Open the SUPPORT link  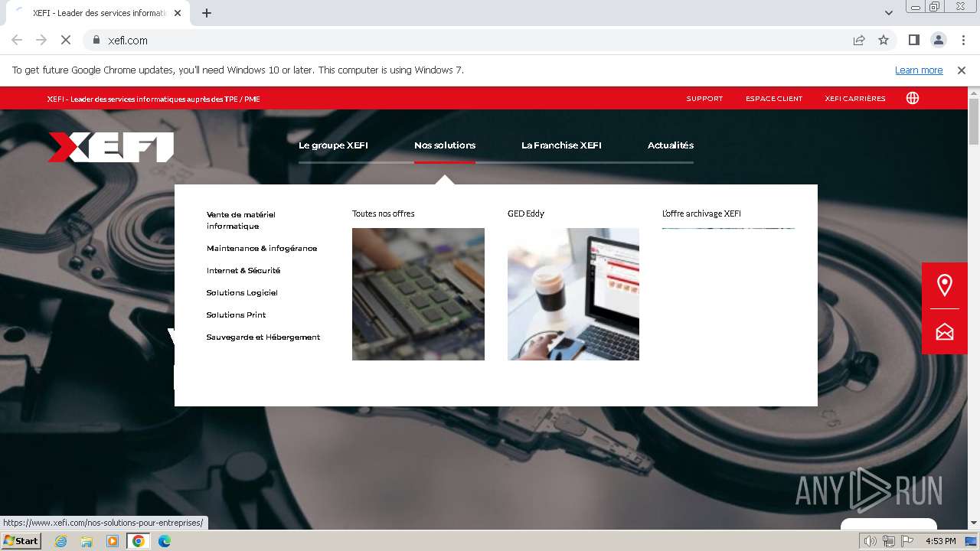(704, 99)
